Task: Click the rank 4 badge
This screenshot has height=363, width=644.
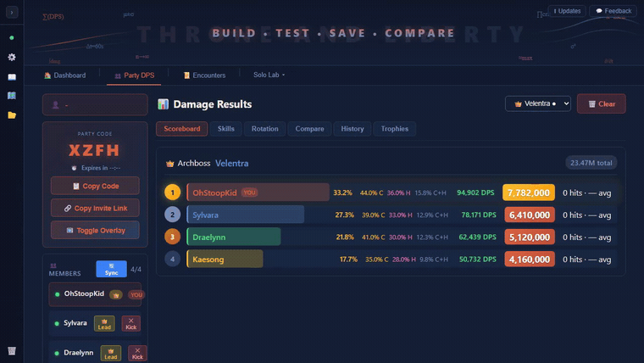Action: [173, 259]
